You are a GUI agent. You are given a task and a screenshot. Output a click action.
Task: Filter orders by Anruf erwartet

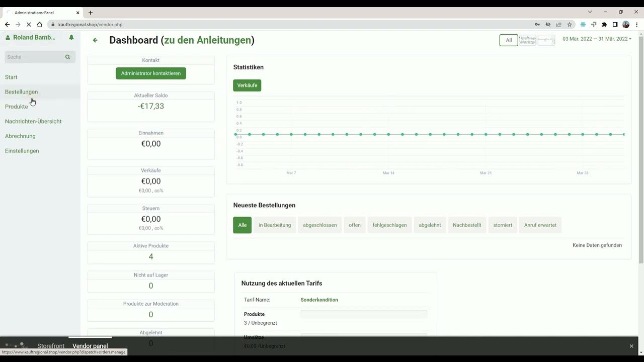pyautogui.click(x=540, y=225)
